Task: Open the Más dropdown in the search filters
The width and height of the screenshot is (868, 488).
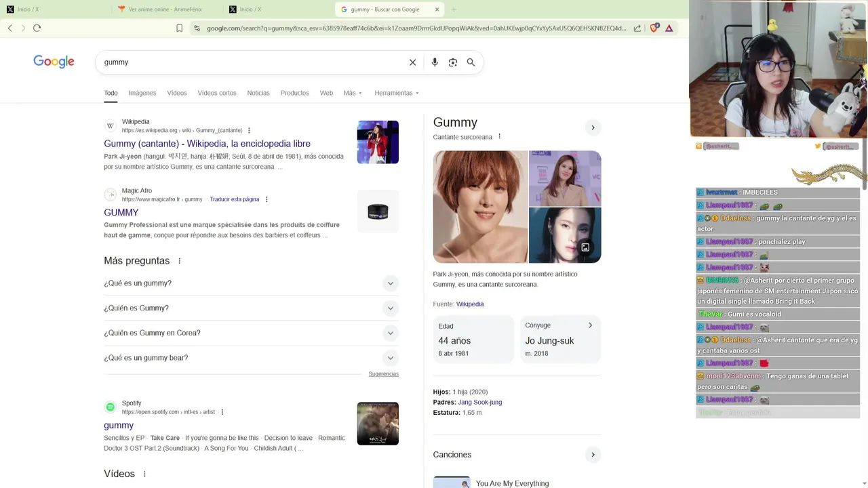Action: click(x=353, y=93)
